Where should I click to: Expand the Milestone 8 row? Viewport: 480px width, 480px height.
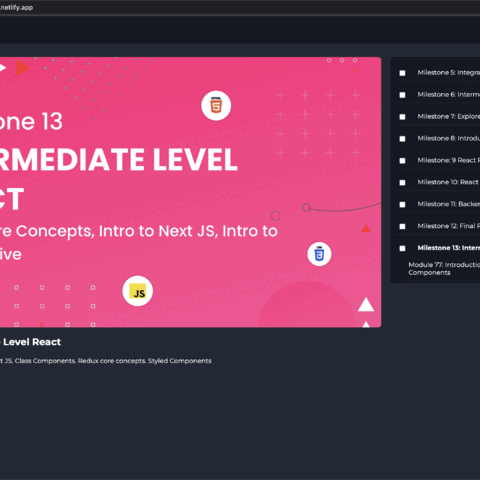pyautogui.click(x=449, y=138)
